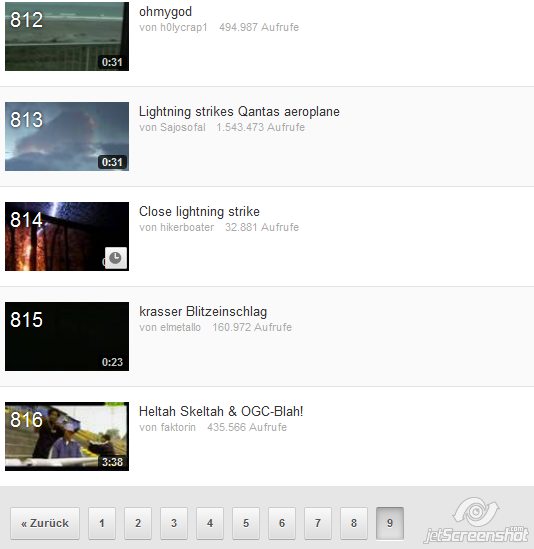Viewport: 534px width, 549px height.
Task: Open the 'krasser Blitzeinschlag' video title
Action: coord(203,312)
